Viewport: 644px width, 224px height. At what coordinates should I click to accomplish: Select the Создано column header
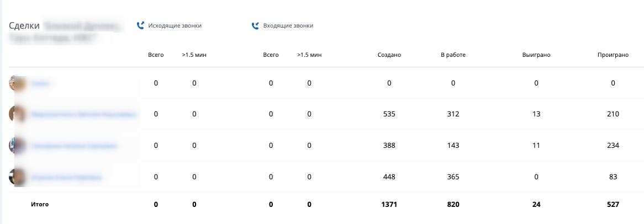pos(389,55)
